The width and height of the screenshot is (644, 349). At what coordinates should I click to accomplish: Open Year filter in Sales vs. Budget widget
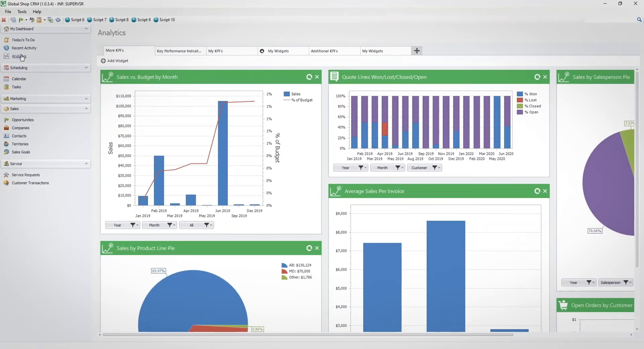[122, 225]
